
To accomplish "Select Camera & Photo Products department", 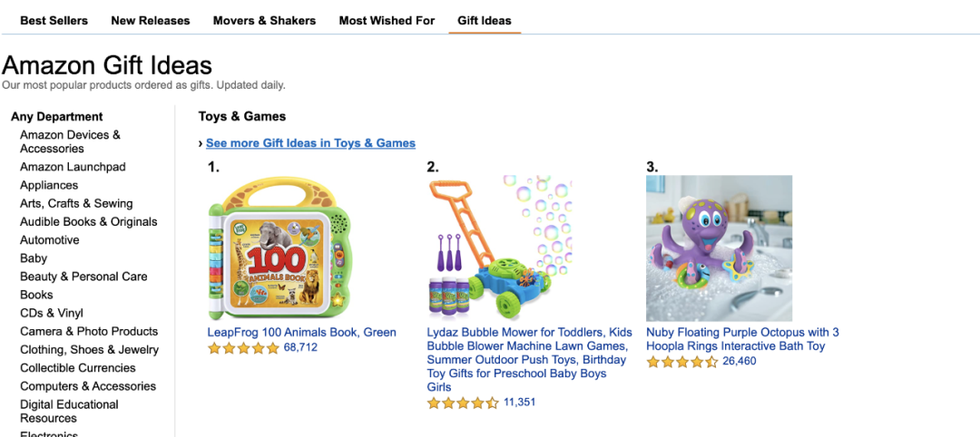I will click(x=89, y=332).
